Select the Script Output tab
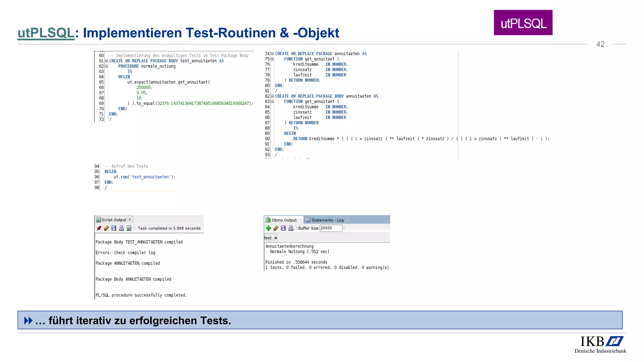 tap(114, 220)
